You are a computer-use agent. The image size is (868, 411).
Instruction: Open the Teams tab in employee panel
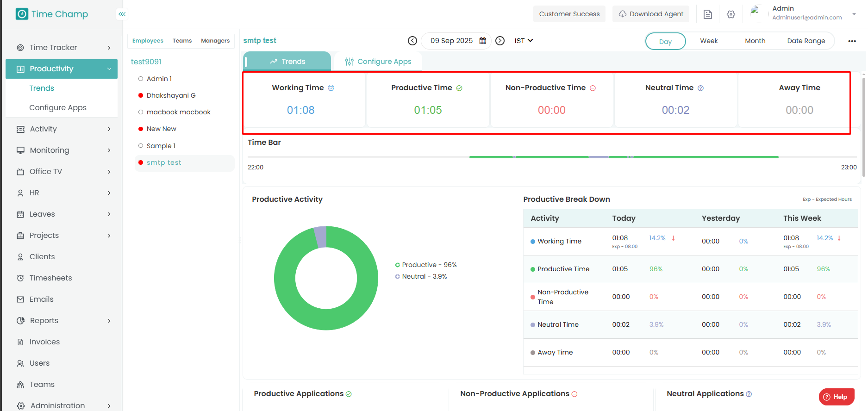coord(182,41)
